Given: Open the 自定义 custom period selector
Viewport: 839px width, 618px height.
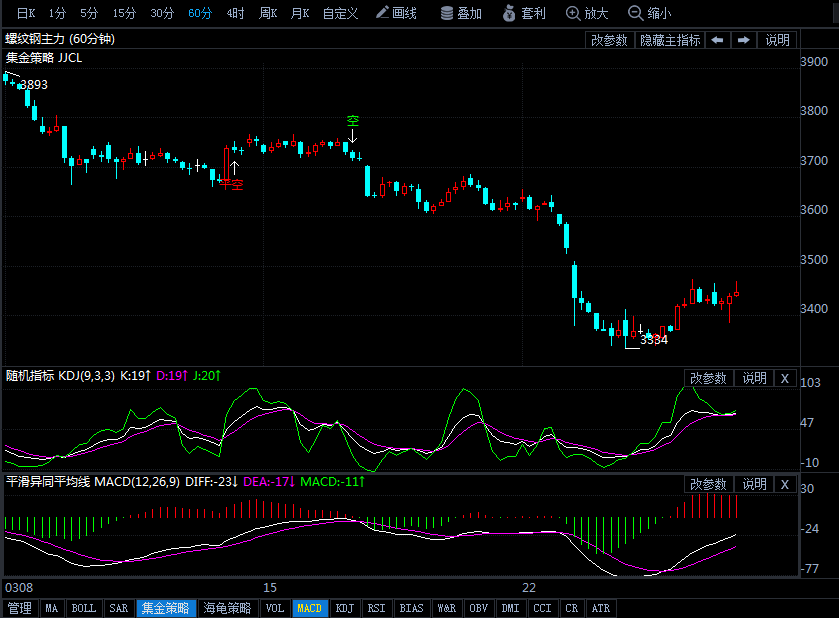Looking at the screenshot, I should [x=341, y=13].
